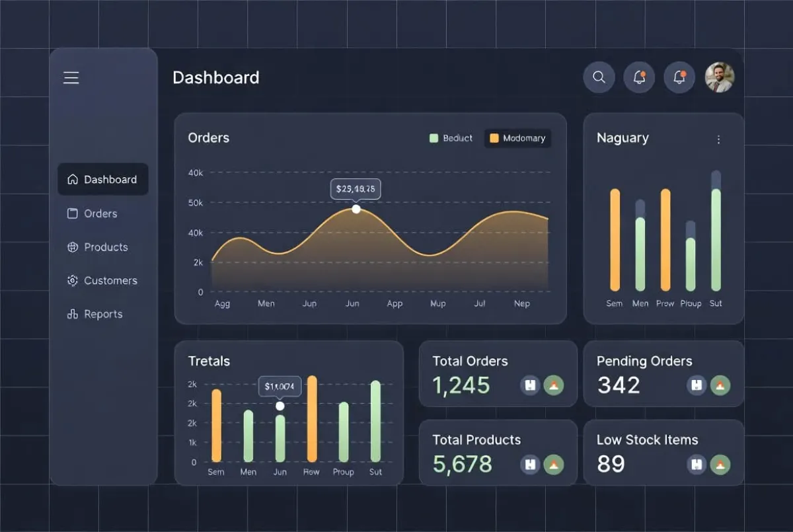The image size is (793, 532).
Task: Go to Orders in the sidebar
Action: 93,213
